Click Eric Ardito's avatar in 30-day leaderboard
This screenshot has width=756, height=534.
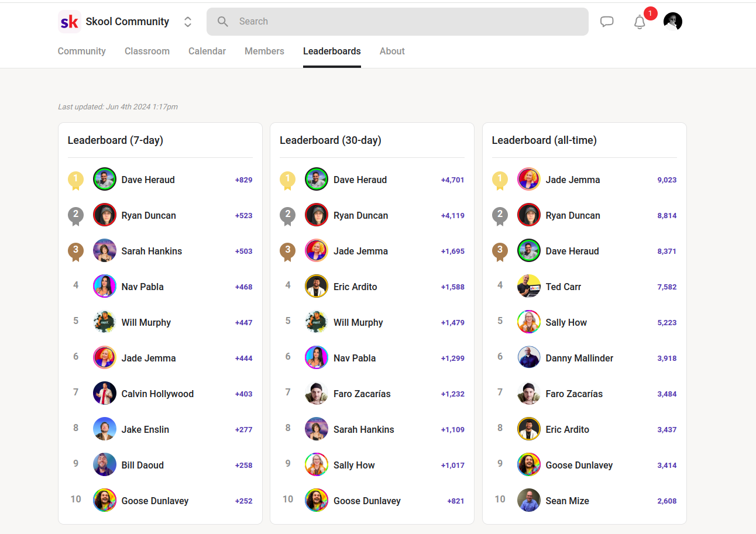click(317, 287)
